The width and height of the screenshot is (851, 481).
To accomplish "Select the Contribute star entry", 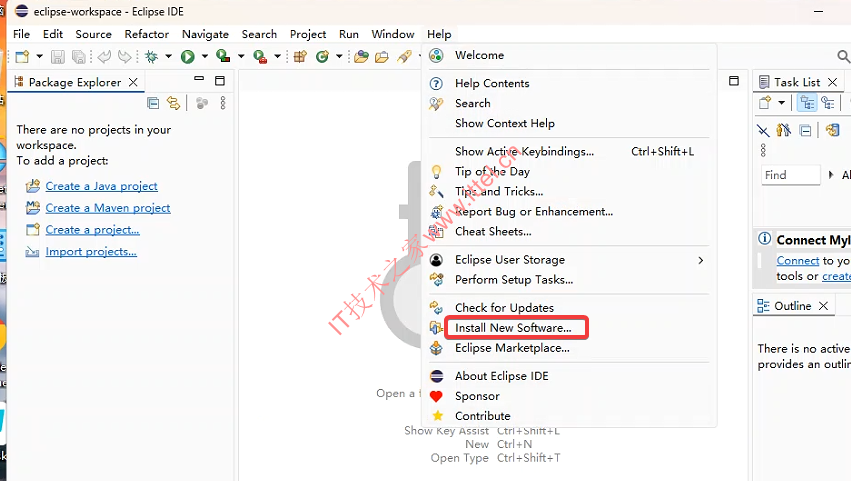I will point(569,416).
